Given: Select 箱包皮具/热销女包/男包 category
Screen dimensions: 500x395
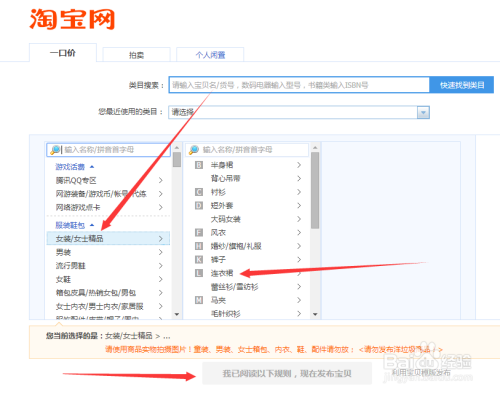Looking at the screenshot, I should click(x=108, y=293).
